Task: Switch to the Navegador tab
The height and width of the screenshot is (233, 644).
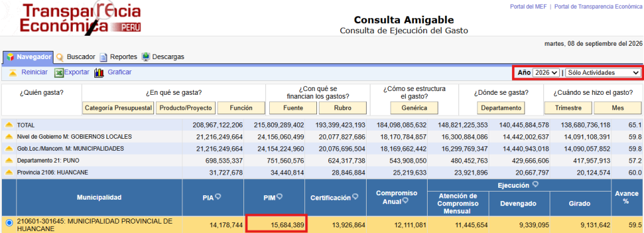Action: (28, 57)
